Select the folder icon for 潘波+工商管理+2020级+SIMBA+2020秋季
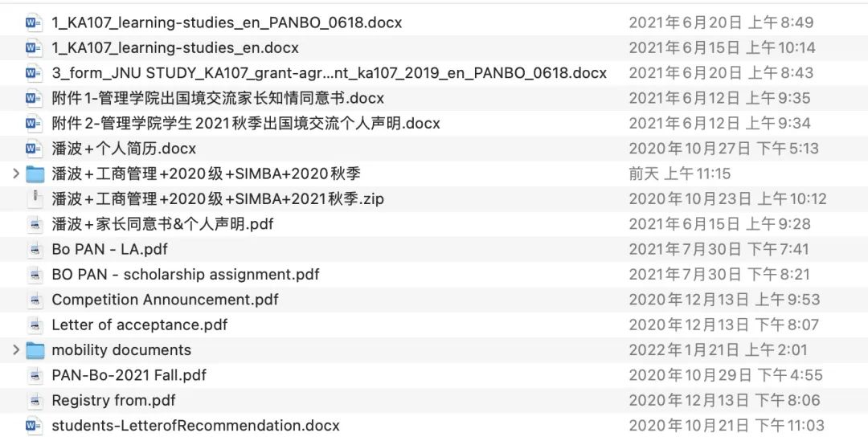This screenshot has height=437, width=868. 35,174
